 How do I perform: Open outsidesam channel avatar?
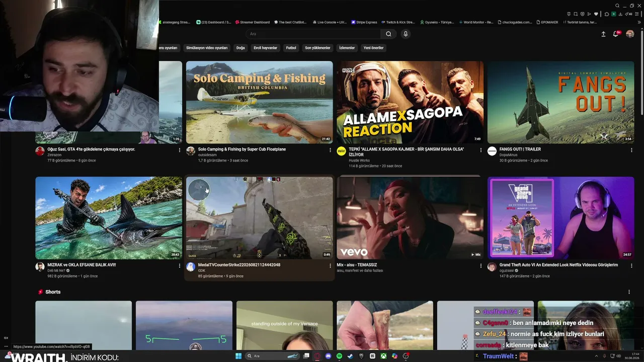click(191, 151)
